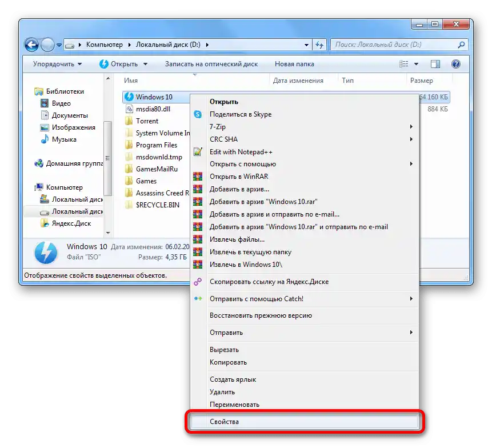
Task: Toggle the preview pane icon
Action: point(435,64)
